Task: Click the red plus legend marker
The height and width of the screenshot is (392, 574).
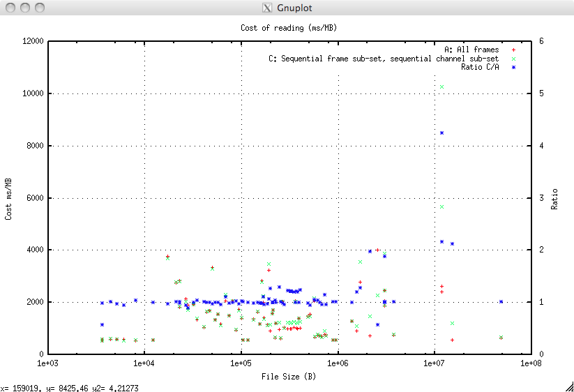Action: (x=513, y=50)
